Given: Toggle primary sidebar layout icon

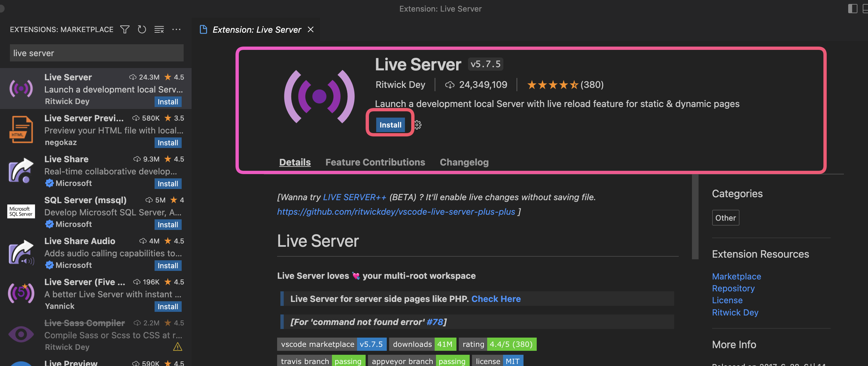Looking at the screenshot, I should click(852, 9).
